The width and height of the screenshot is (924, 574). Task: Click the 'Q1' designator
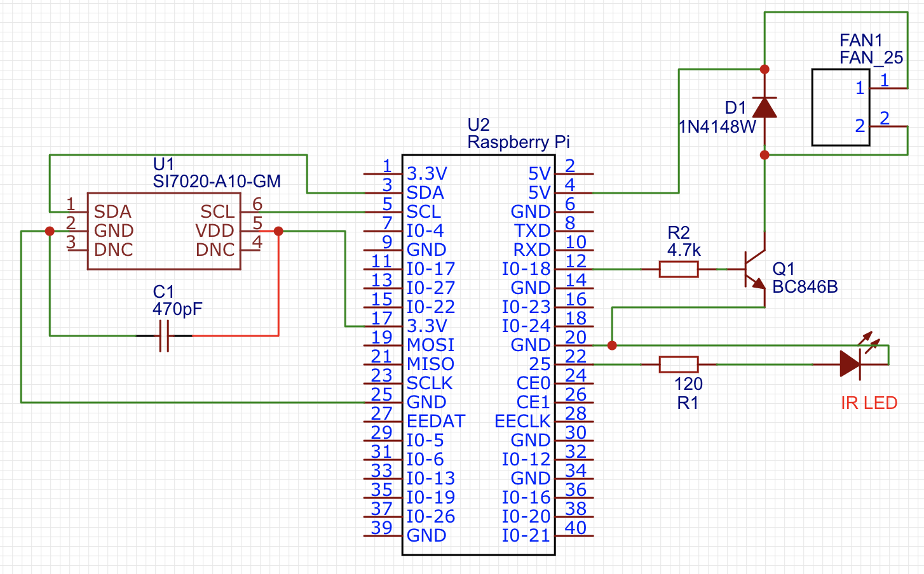[x=784, y=269]
